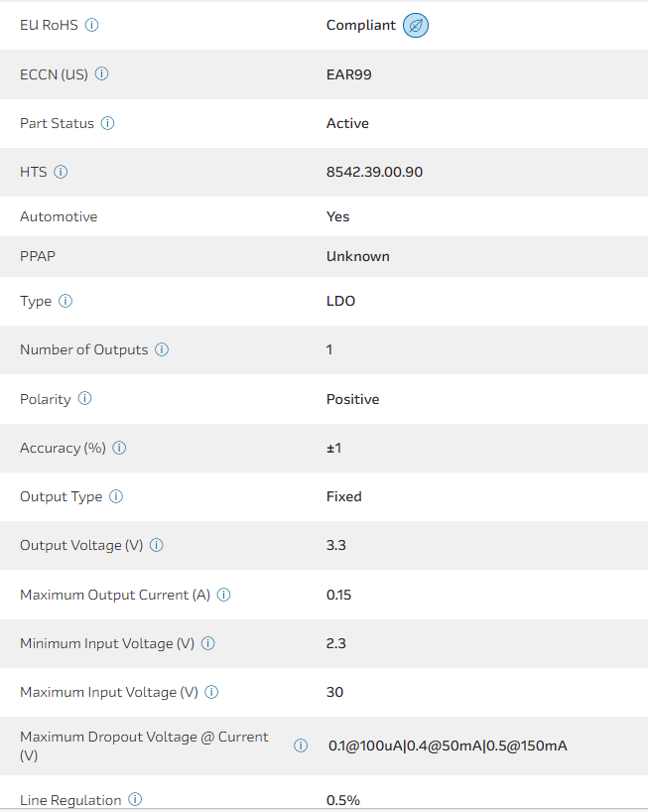Click the info icon beside EU RoHS
This screenshot has height=812, width=648.
click(92, 25)
